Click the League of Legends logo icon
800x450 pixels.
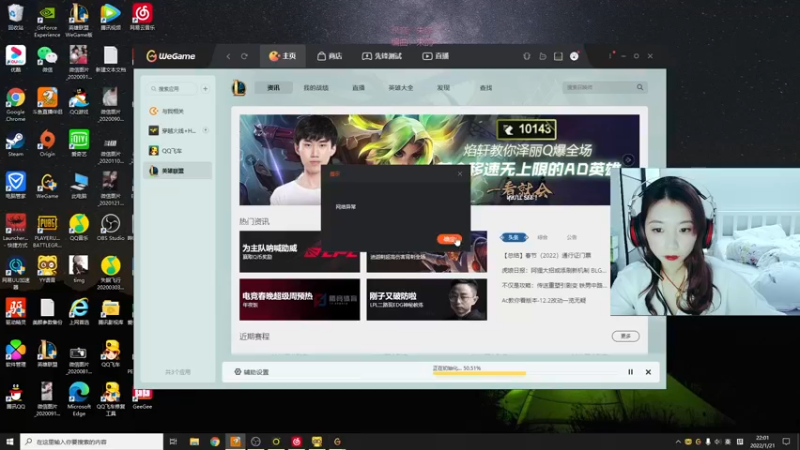tap(239, 88)
